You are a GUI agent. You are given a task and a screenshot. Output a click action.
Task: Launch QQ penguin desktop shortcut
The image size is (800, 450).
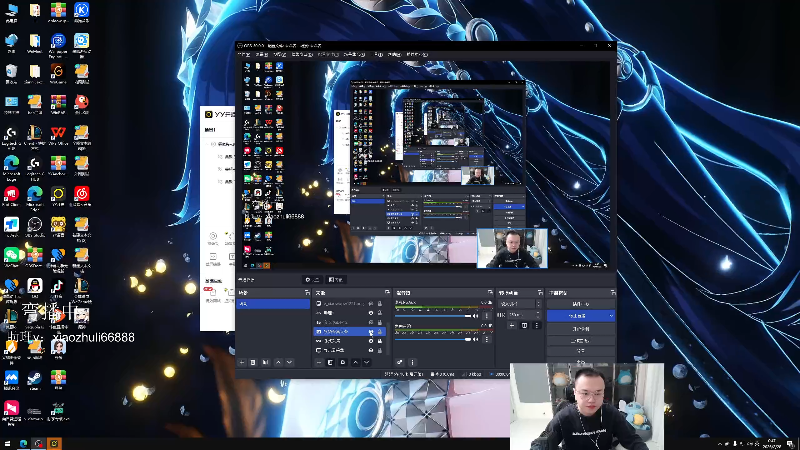35,286
